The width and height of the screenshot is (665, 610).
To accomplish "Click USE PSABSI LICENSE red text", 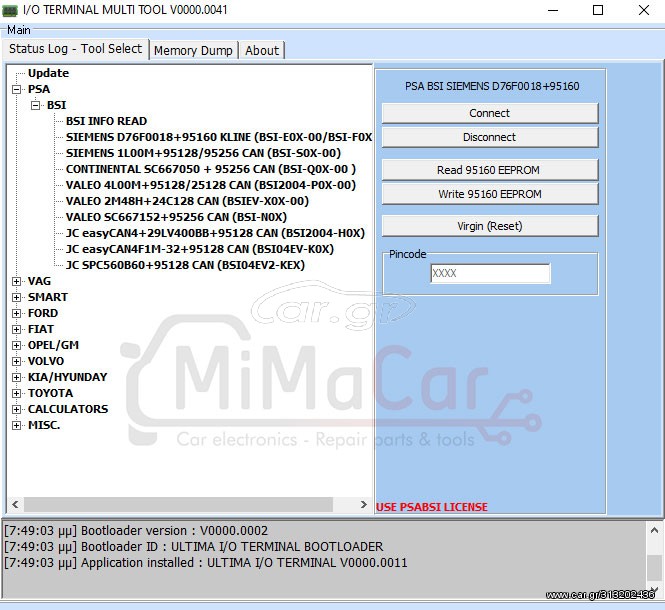I will tap(432, 507).
